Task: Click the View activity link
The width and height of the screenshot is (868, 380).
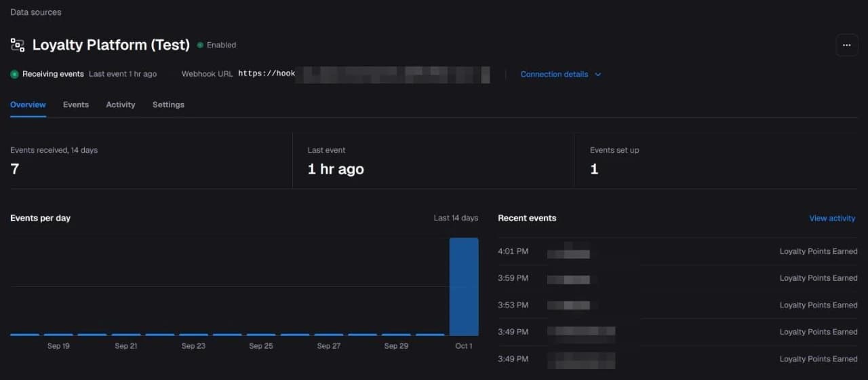Action: (x=832, y=218)
